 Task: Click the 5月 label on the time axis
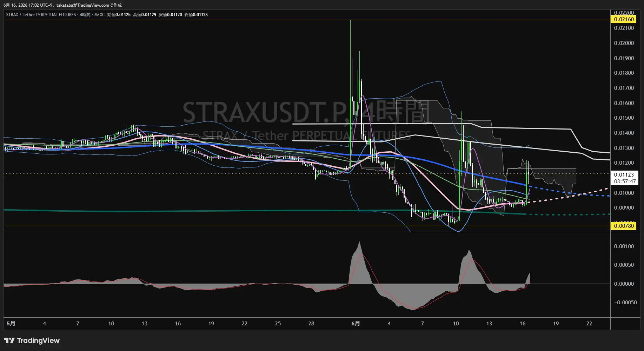point(11,324)
